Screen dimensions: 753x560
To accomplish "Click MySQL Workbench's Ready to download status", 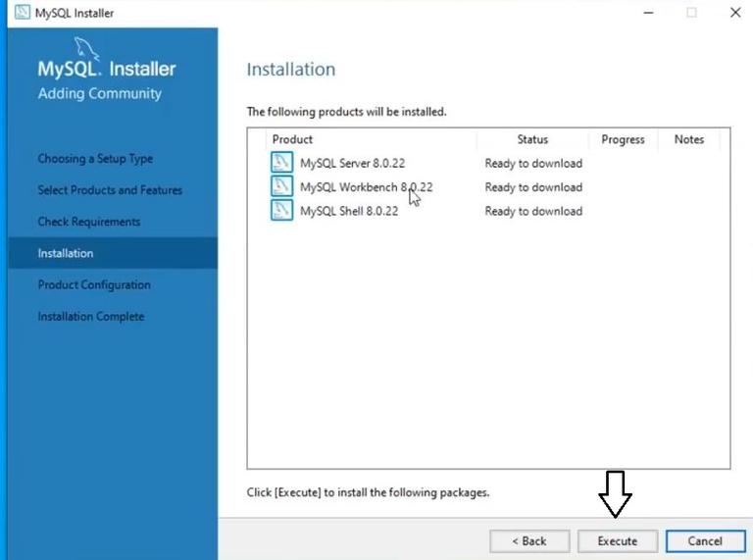I will 533,187.
